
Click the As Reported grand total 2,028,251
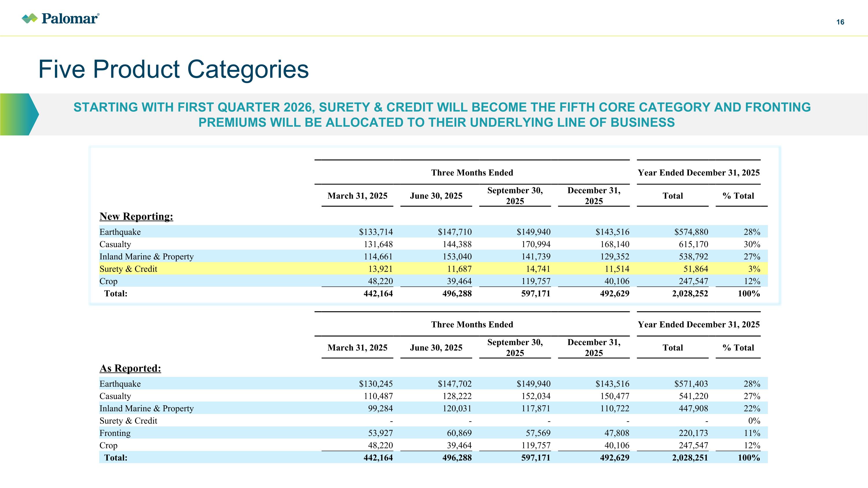point(690,458)
